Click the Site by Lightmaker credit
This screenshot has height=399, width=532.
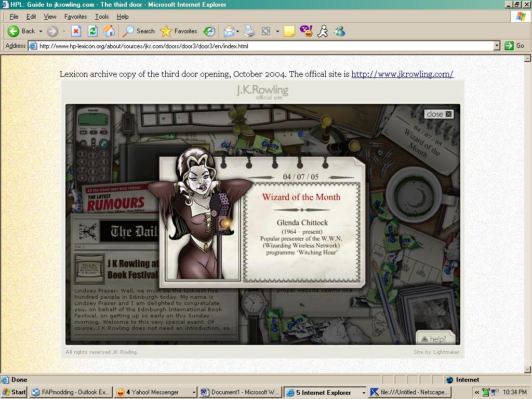436,352
